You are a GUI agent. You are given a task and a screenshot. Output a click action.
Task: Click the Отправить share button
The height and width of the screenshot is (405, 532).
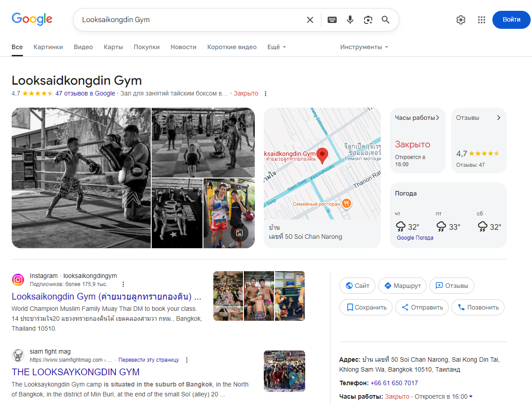point(422,307)
